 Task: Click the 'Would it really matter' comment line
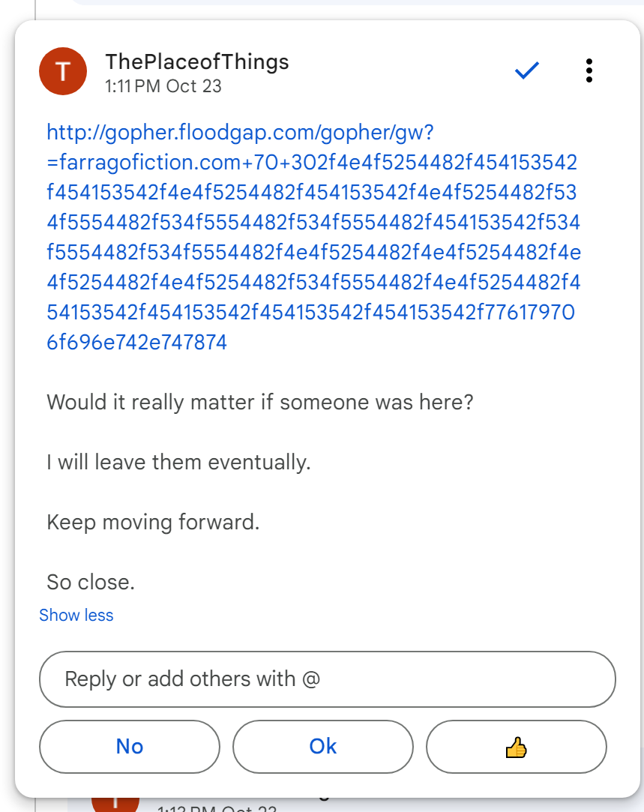click(x=260, y=402)
